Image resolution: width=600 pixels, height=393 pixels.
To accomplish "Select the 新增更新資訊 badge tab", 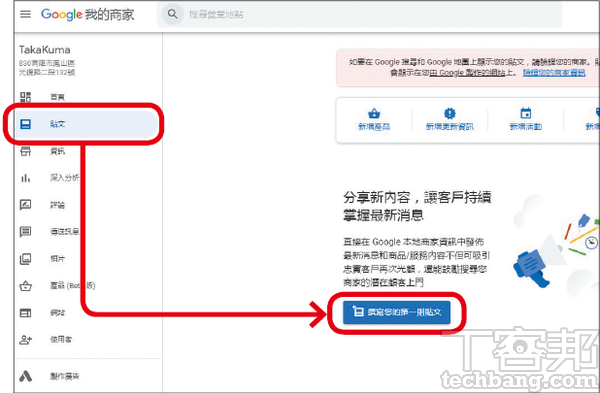I will click(x=450, y=119).
